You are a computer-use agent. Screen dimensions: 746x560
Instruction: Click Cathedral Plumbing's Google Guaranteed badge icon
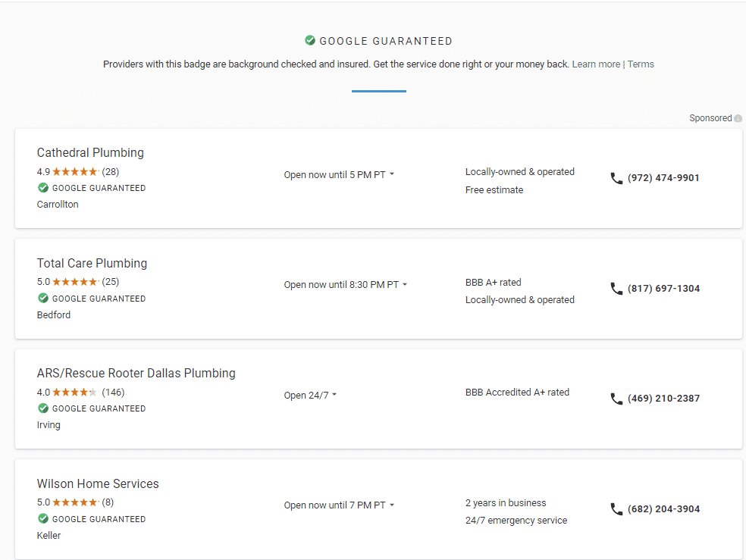[x=43, y=188]
